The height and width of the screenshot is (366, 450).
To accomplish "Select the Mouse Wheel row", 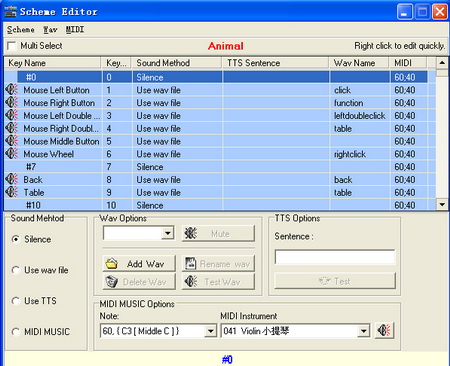I will click(x=220, y=154).
